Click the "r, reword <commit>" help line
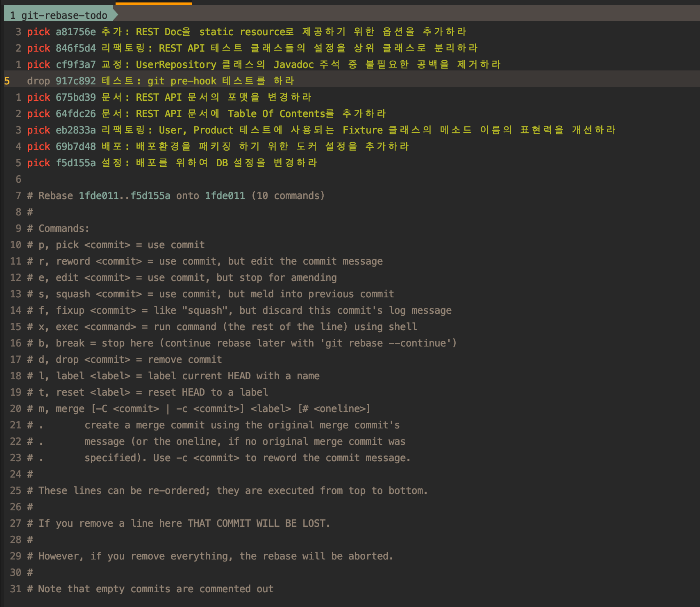700x607 pixels. pos(205,261)
